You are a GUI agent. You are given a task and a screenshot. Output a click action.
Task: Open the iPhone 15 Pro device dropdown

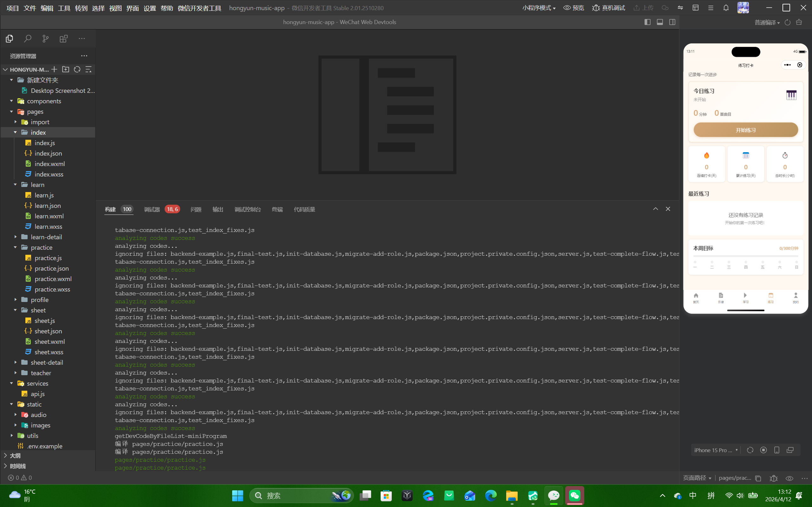715,450
